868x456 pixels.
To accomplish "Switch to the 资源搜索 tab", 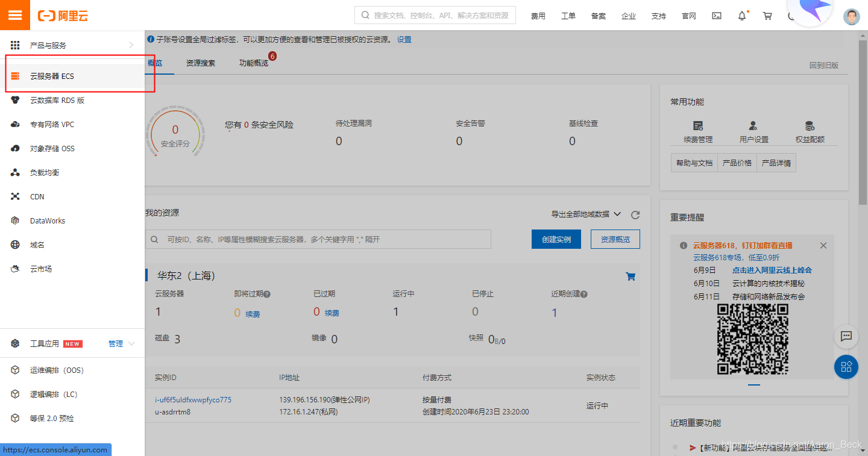I will (201, 63).
